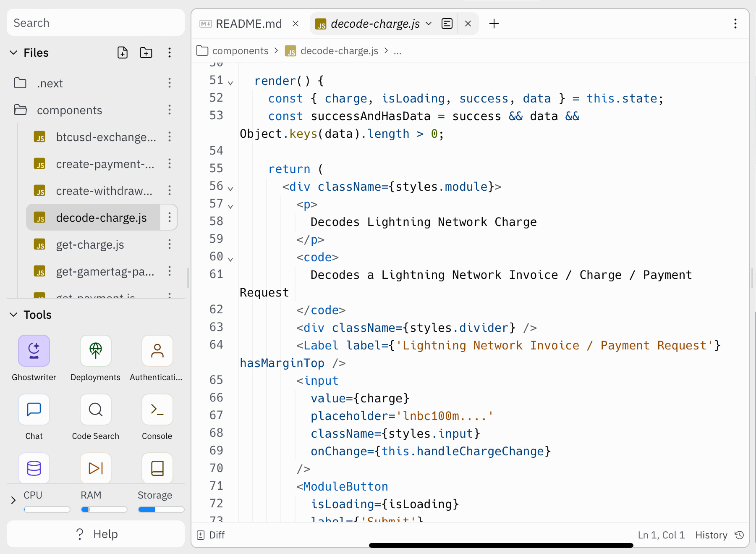This screenshot has width=756, height=554.
Task: Open History in the status bar
Action: tap(711, 535)
